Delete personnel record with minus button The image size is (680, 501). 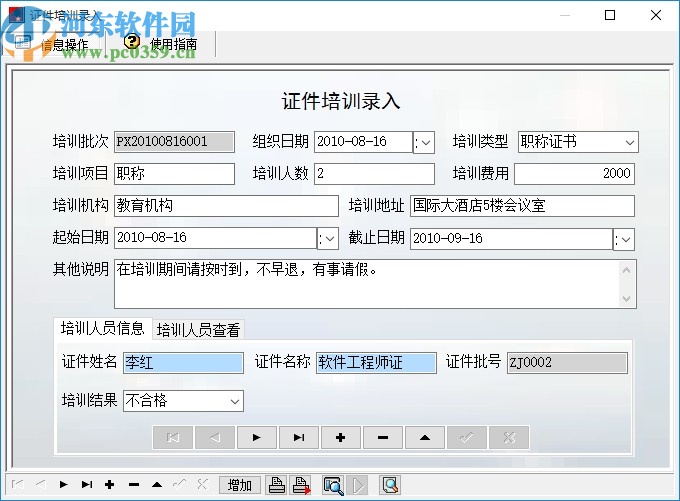click(383, 437)
